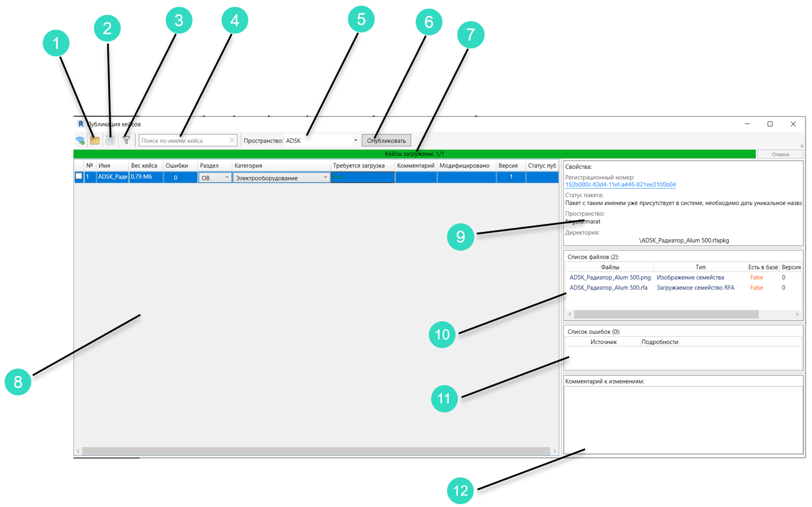This screenshot has width=812, height=507.
Task: Open registration number link 152b080c-63d4-11ef
Action: click(x=620, y=185)
